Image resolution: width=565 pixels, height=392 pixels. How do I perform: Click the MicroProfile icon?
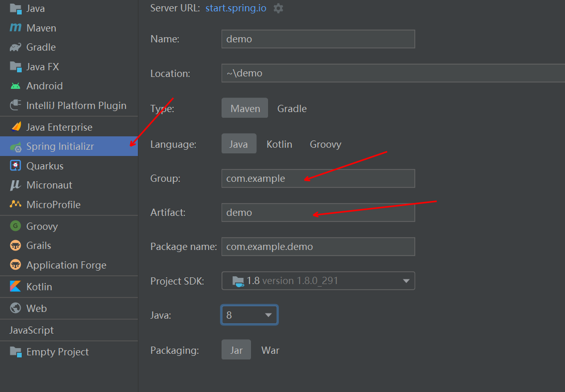[x=15, y=205]
